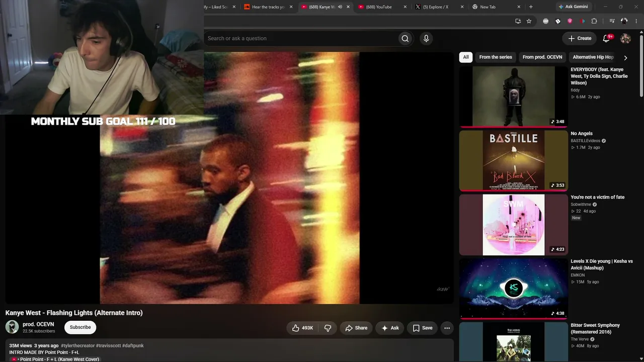The image size is (644, 362).
Task: Open Chrome media controls icon
Action: (612, 21)
